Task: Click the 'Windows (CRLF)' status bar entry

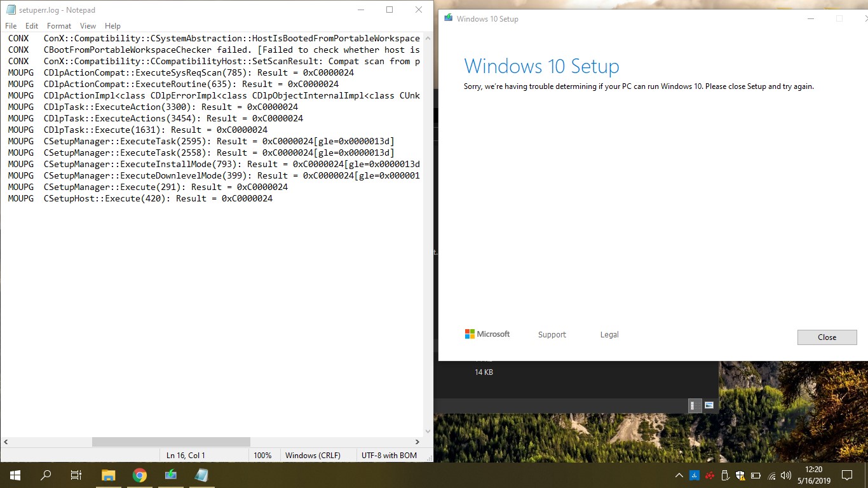Action: [x=313, y=456]
